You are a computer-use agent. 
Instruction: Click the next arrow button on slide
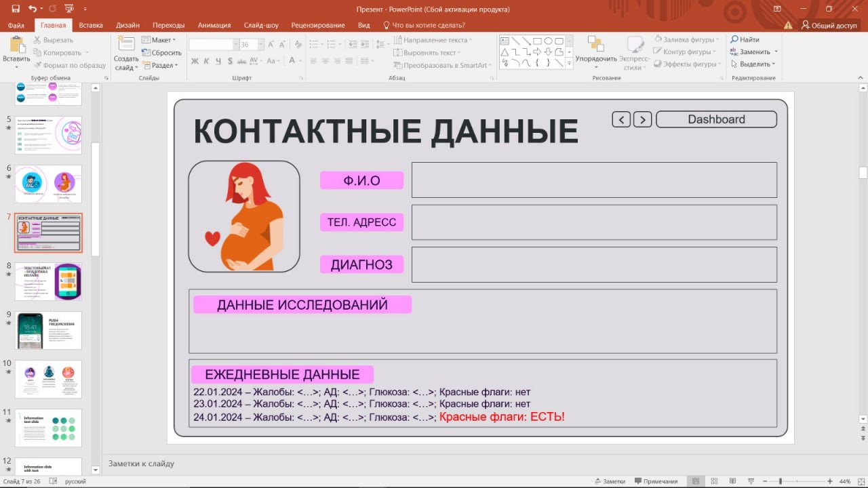coord(642,119)
